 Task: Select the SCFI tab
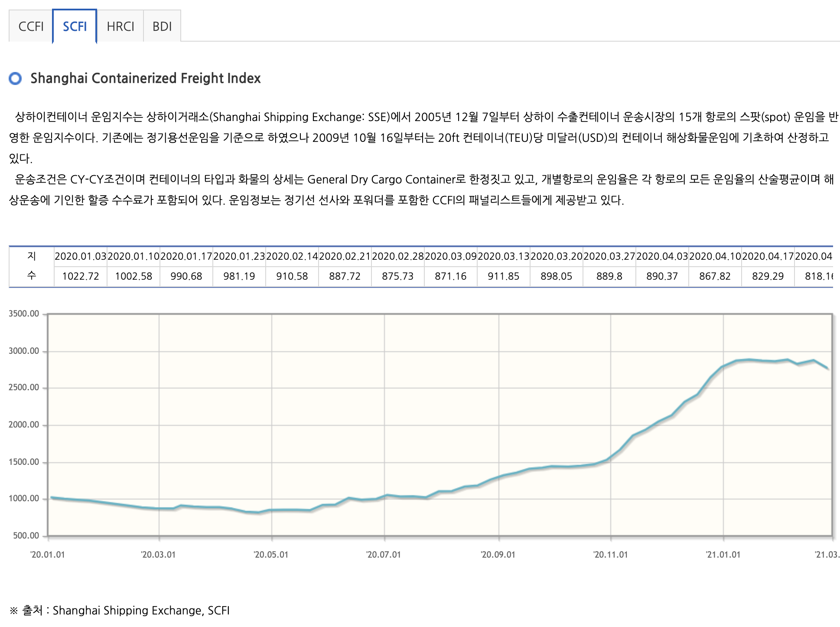[75, 26]
